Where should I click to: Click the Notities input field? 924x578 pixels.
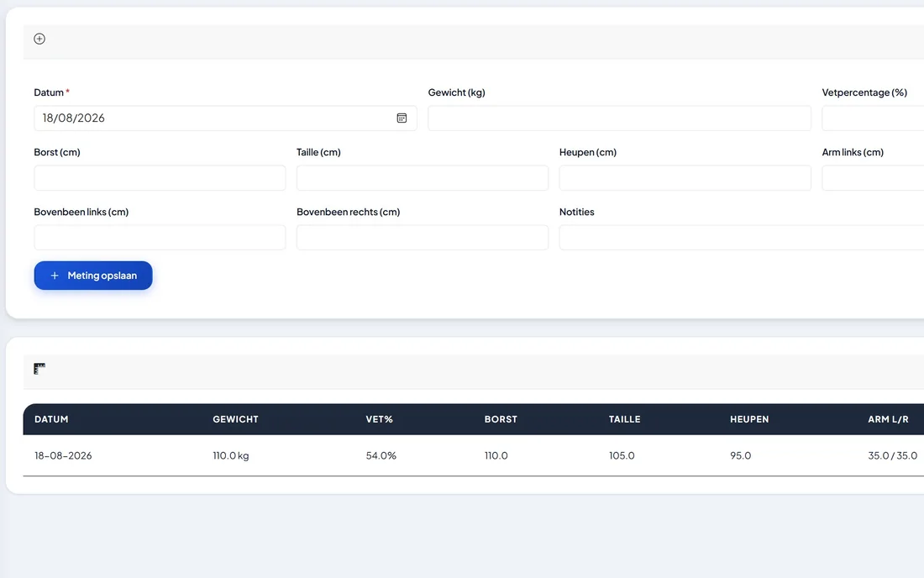click(x=742, y=238)
